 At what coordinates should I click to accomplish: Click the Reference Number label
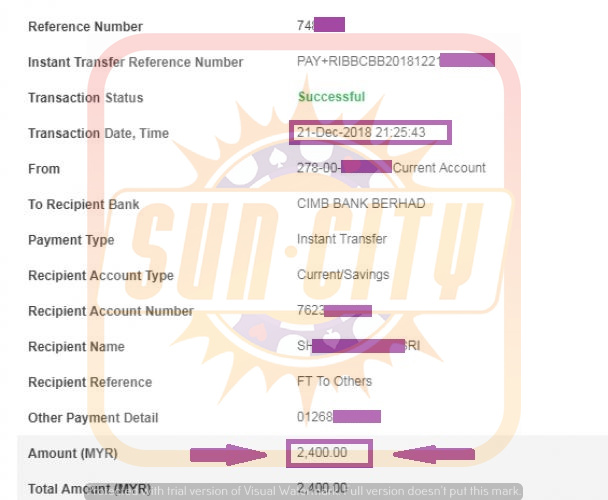pyautogui.click(x=85, y=27)
